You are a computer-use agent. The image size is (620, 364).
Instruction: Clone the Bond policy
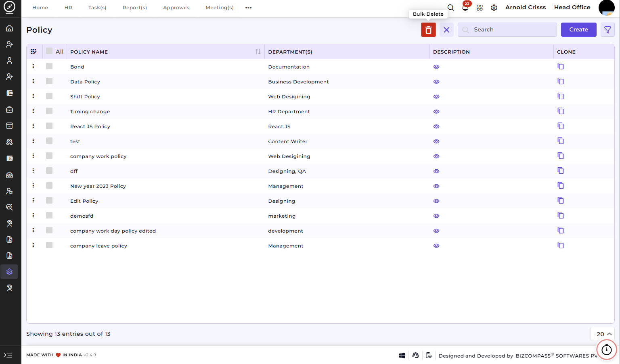pos(561,66)
